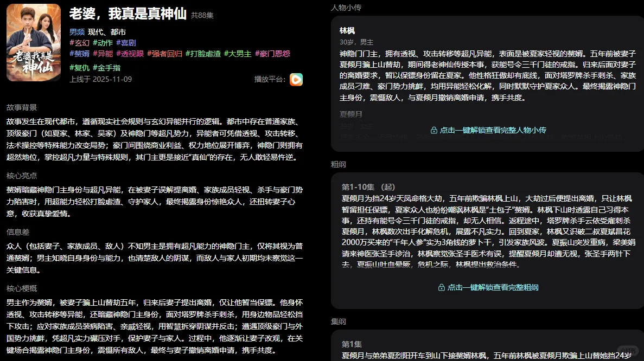The width and height of the screenshot is (644, 361).
Task: Click "点击一键解锁查看完整粗纲" link
Action: point(494,288)
